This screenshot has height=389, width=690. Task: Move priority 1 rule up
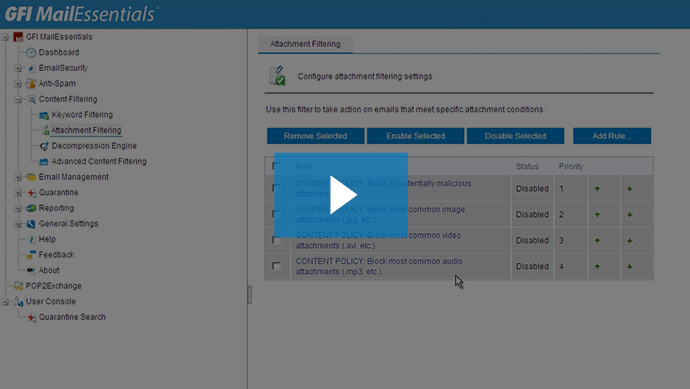tap(597, 189)
